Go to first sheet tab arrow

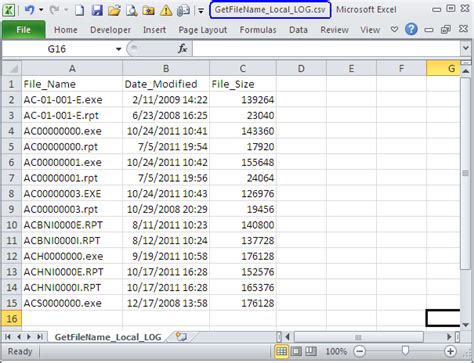8,337
